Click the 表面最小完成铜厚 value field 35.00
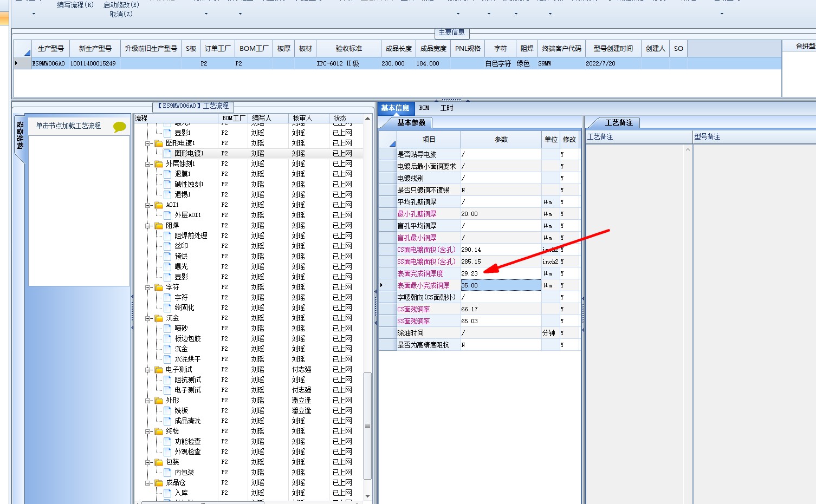 [x=501, y=285]
